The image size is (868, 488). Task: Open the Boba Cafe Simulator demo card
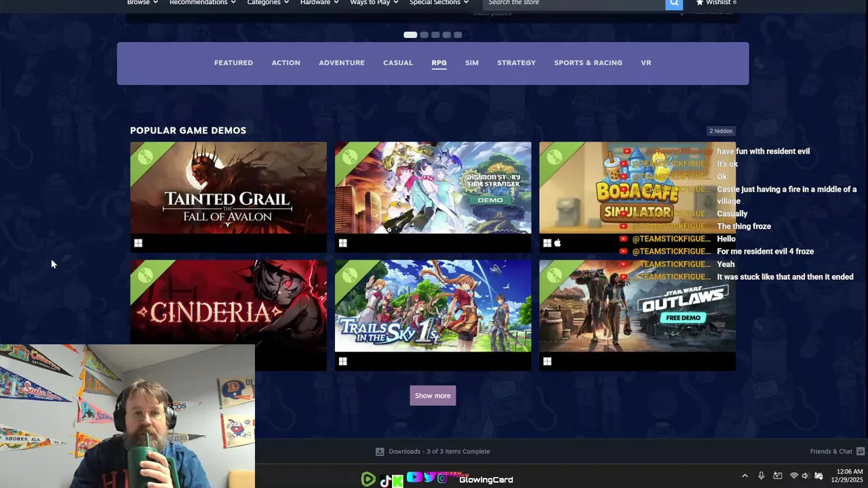[637, 197]
